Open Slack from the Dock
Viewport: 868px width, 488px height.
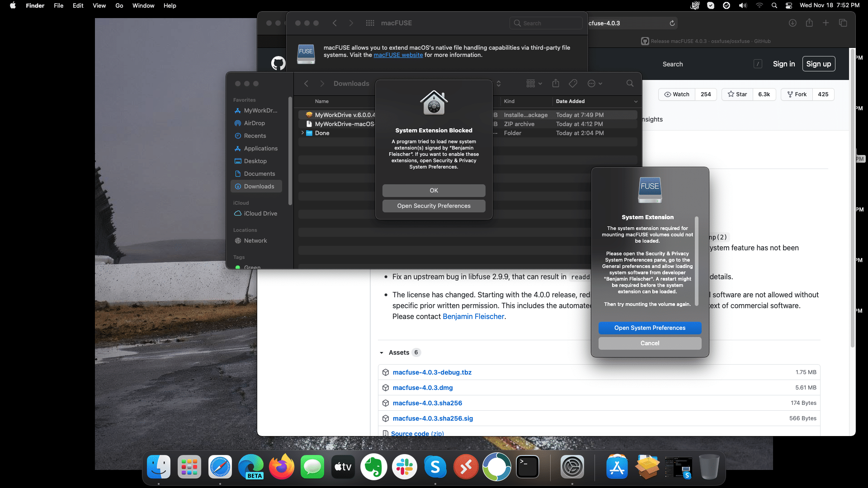click(405, 467)
